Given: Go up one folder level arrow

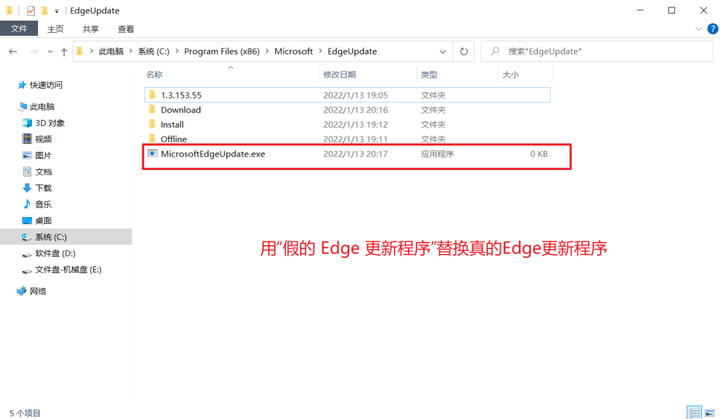Looking at the screenshot, I should click(64, 52).
